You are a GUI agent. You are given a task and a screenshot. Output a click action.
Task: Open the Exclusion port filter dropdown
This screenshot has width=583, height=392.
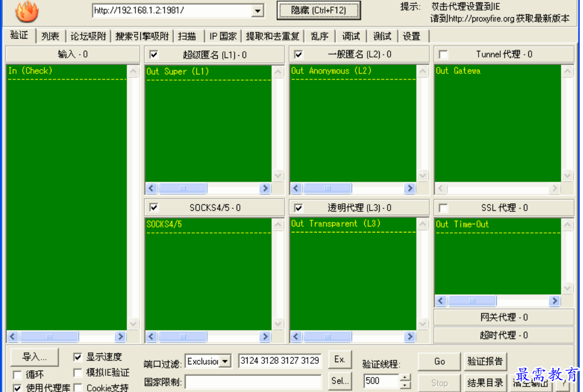coord(225,361)
